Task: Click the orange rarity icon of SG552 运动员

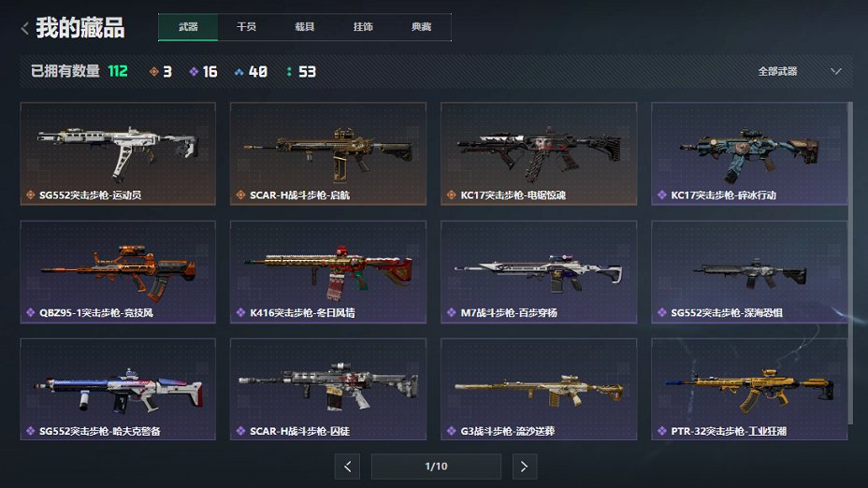Action: [x=31, y=194]
